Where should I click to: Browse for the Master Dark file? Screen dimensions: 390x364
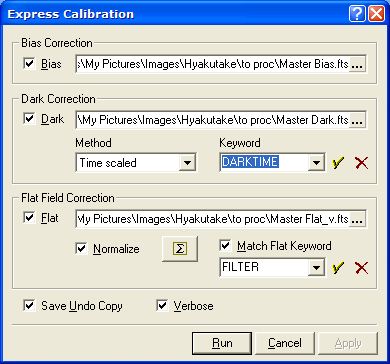pos(357,121)
